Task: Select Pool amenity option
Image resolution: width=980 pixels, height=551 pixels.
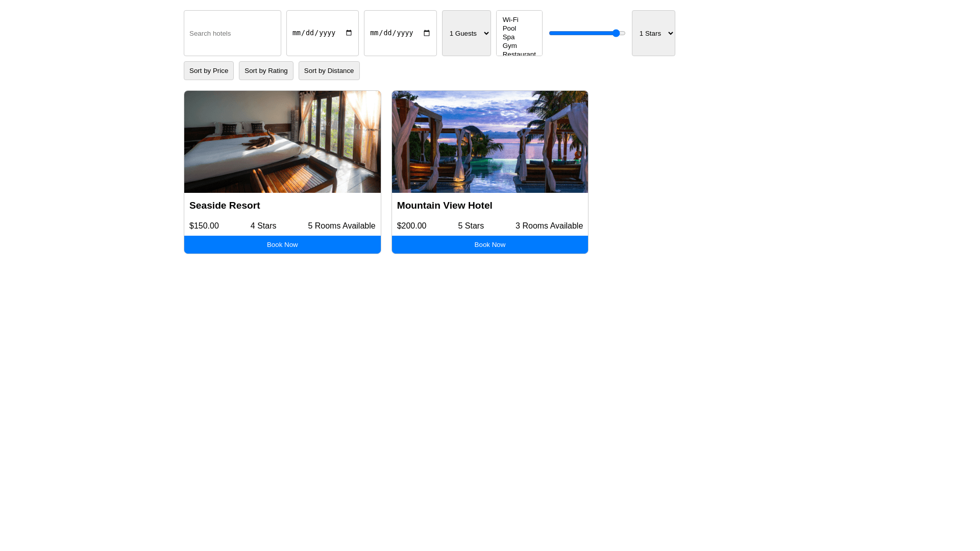Action: tap(509, 29)
